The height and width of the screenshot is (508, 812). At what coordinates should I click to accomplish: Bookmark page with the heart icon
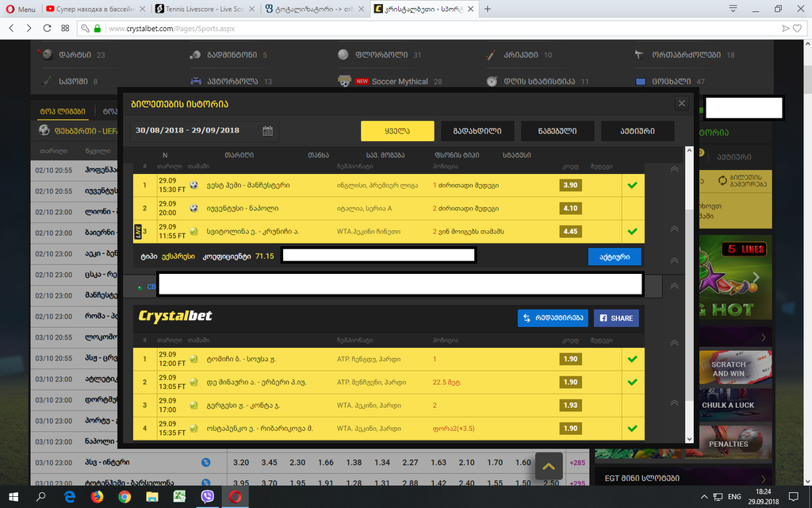pyautogui.click(x=798, y=29)
